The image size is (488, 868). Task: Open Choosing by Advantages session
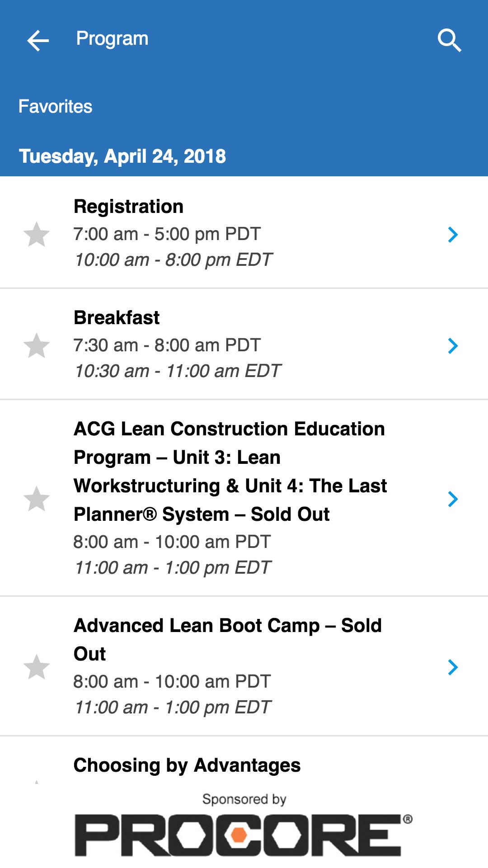[187, 765]
